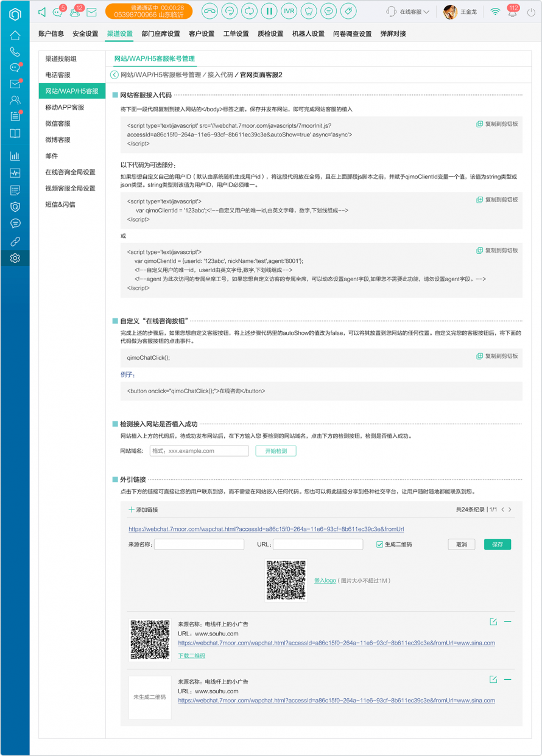
Task: Open the mail sidebar icon
Action: click(15, 84)
